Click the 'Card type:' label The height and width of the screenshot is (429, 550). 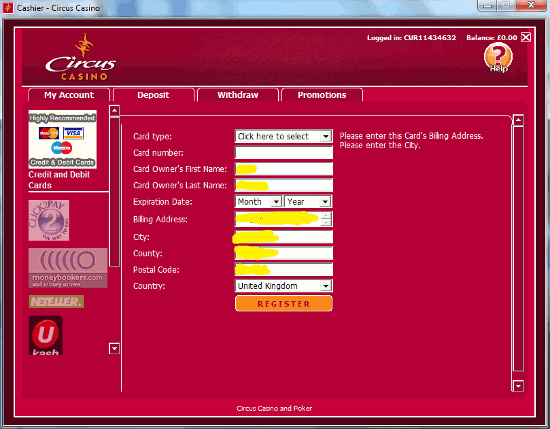tap(153, 136)
